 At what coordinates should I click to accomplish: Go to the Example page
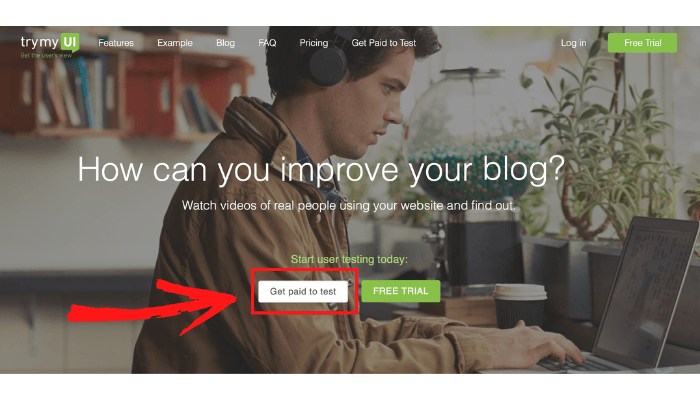click(175, 43)
